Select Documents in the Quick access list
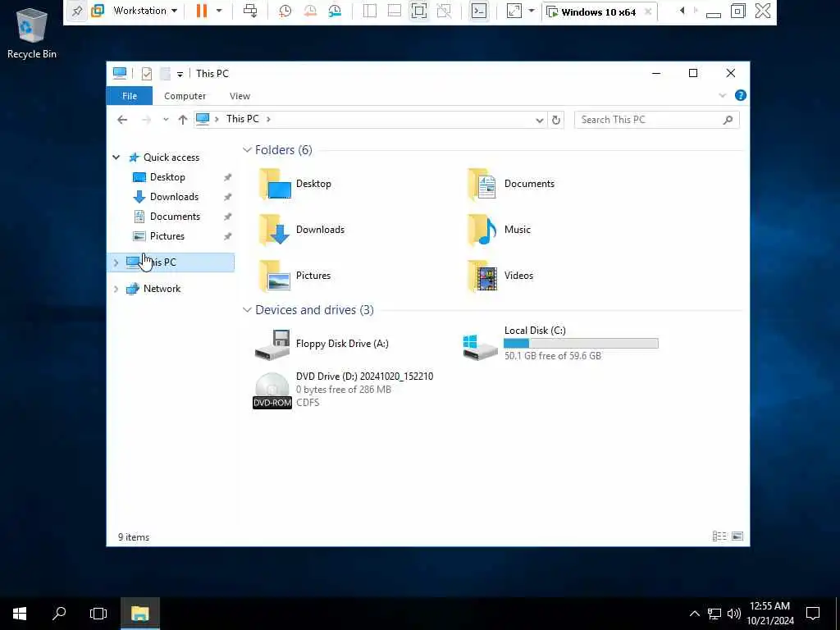The width and height of the screenshot is (840, 630). coord(175,217)
